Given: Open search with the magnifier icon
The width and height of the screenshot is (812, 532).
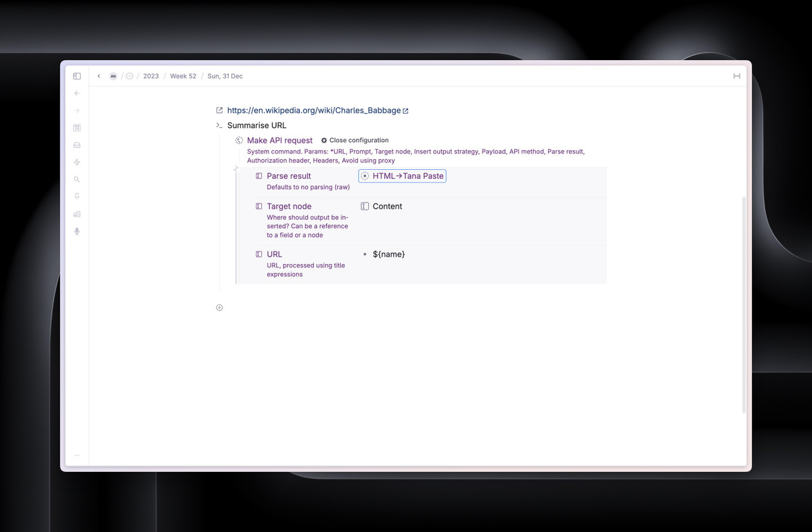Looking at the screenshot, I should pyautogui.click(x=76, y=179).
